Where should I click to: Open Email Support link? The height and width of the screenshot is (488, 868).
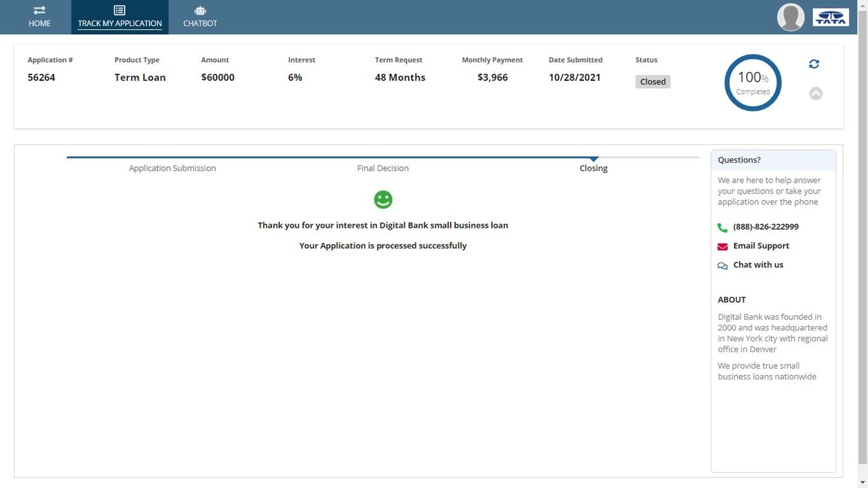point(761,246)
